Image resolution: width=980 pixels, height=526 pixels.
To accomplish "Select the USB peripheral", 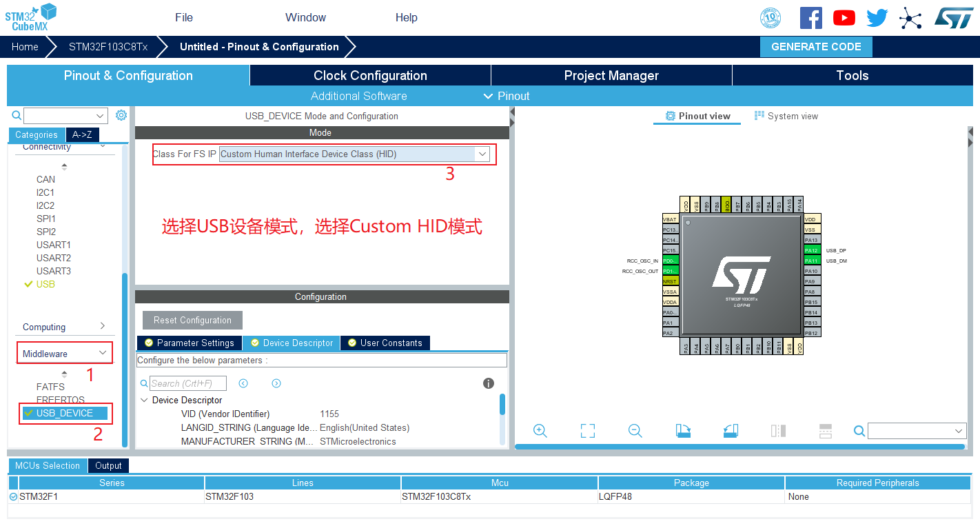I will pos(45,284).
